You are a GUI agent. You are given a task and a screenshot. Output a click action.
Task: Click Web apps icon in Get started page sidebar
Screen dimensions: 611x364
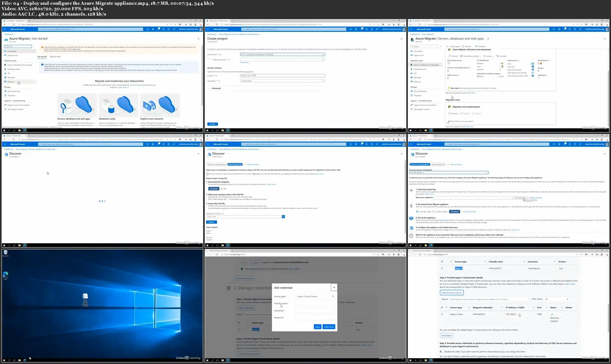point(5,77)
